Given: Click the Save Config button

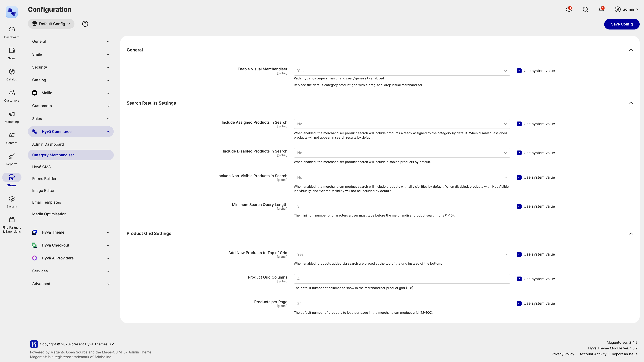Looking at the screenshot, I should tap(622, 24).
